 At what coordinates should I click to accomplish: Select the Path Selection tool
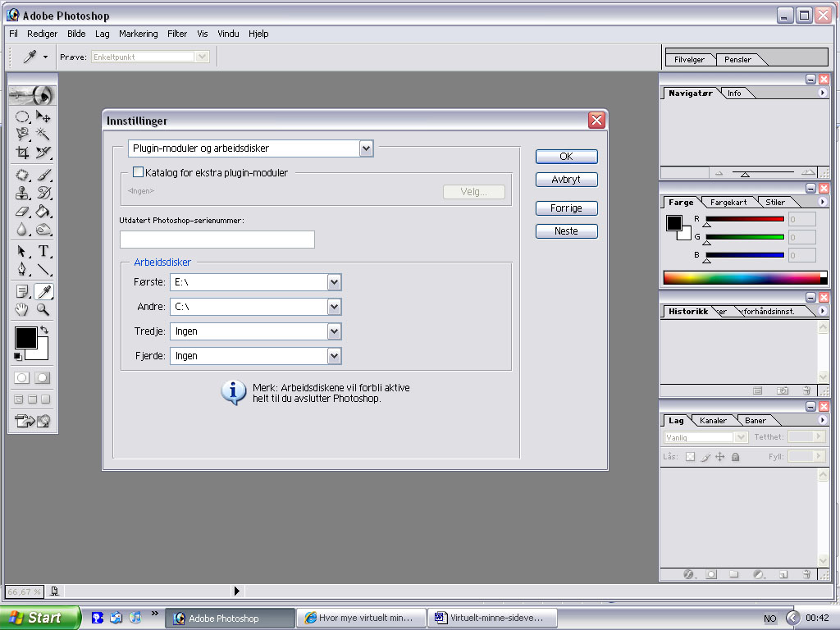point(22,251)
